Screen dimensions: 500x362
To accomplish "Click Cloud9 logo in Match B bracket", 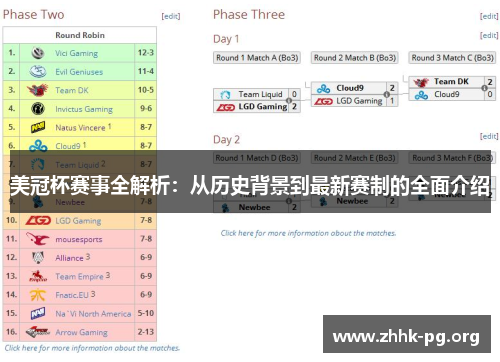I will (x=323, y=88).
